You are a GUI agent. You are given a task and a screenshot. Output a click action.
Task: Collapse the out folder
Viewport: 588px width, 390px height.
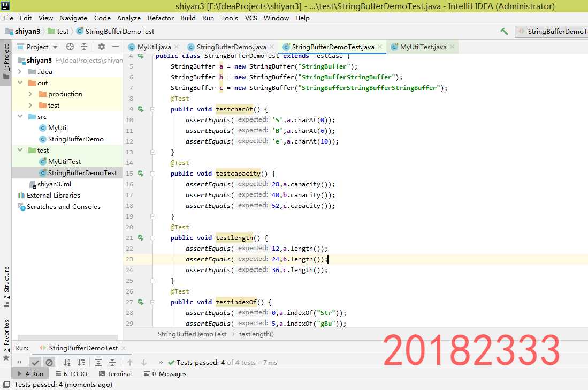pyautogui.click(x=20, y=82)
